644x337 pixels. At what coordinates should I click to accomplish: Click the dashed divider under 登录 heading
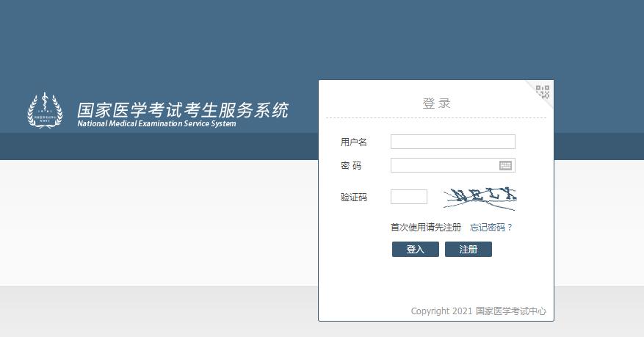(x=436, y=117)
